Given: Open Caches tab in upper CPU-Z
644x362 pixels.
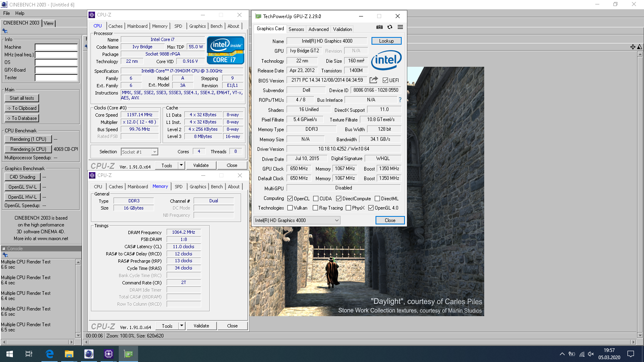Looking at the screenshot, I should [116, 26].
